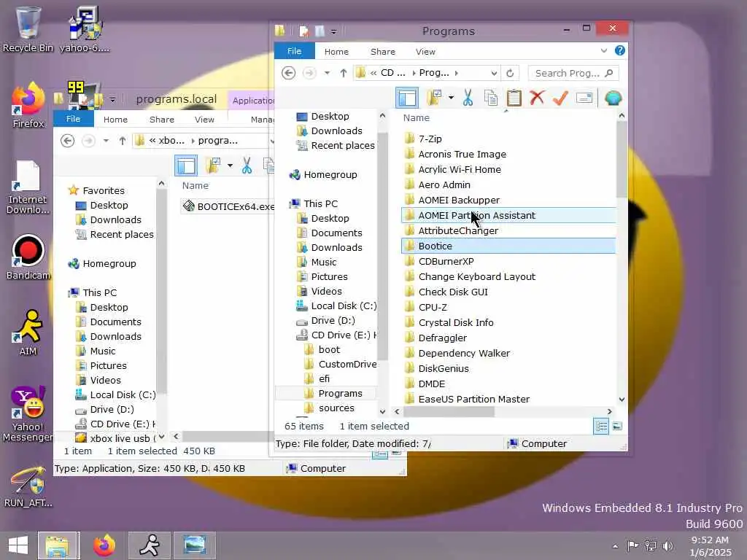Open the Windows Start button
This screenshot has width=747, height=560.
[18, 545]
